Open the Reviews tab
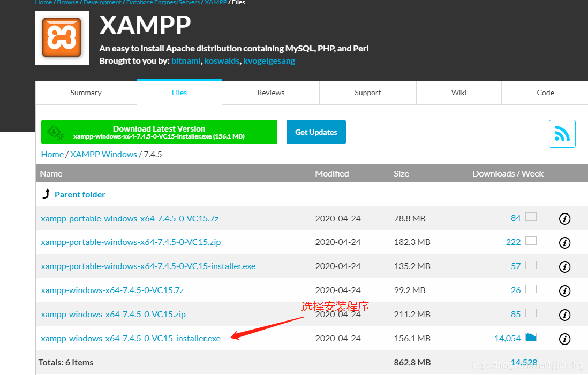This screenshot has width=588, height=375. coord(271,93)
